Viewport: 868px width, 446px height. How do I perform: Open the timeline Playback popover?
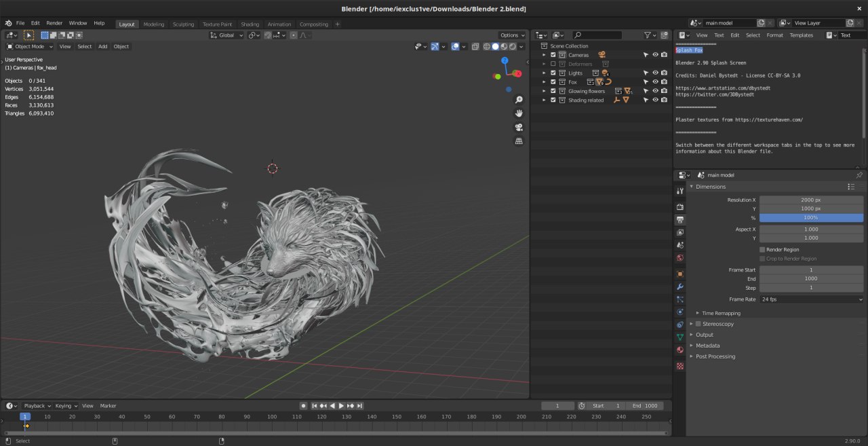coord(37,406)
